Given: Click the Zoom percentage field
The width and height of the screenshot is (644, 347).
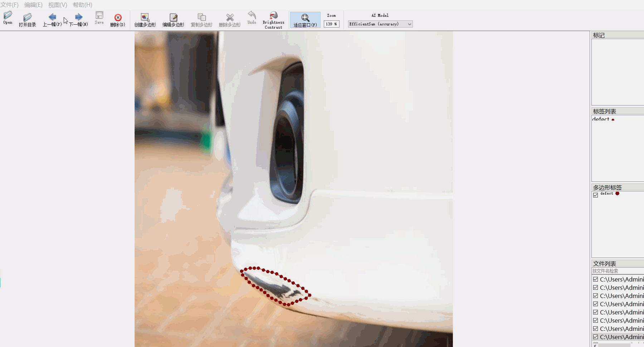Looking at the screenshot, I should (x=331, y=24).
